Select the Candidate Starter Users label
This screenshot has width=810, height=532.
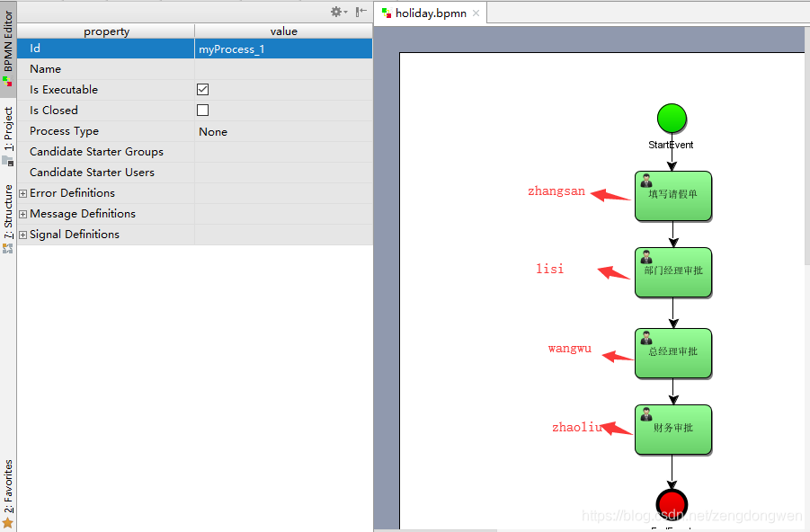pyautogui.click(x=92, y=173)
